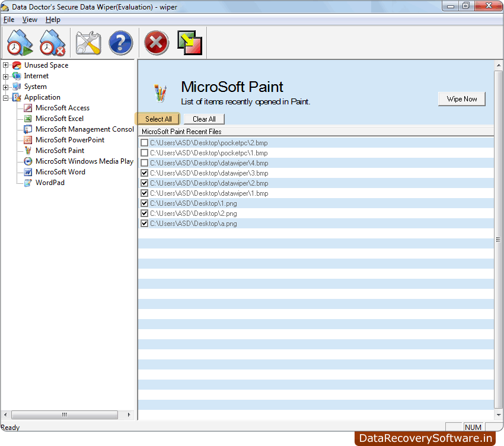
Task: Select MicroSoft Access in the tree
Action: (x=62, y=108)
